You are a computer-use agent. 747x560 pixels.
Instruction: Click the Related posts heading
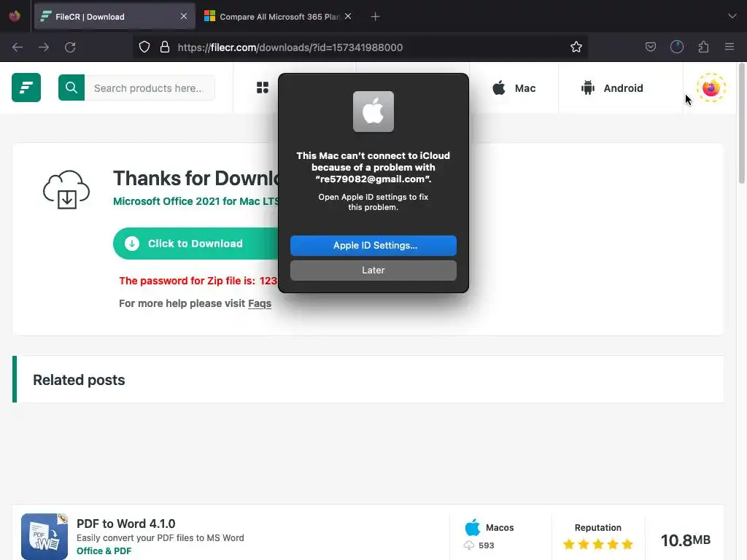(79, 380)
